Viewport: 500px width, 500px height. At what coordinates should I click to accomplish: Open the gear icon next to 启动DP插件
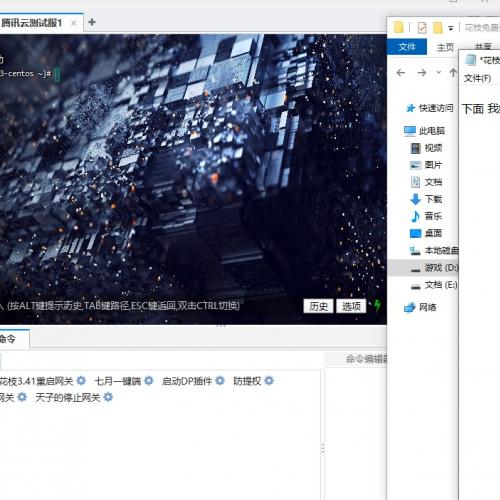[220, 380]
